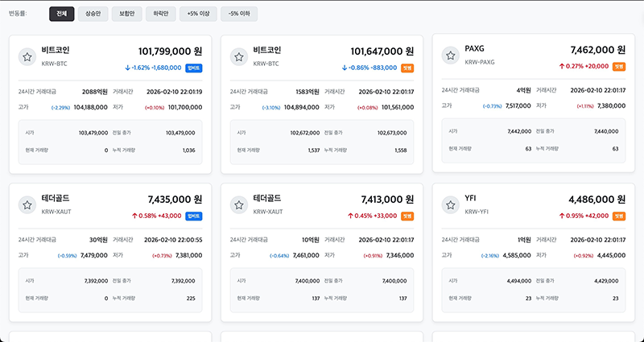This screenshot has height=342, width=644.
Task: Click the 업비트 badge on 7,435,000 원 card
Action: [x=194, y=216]
